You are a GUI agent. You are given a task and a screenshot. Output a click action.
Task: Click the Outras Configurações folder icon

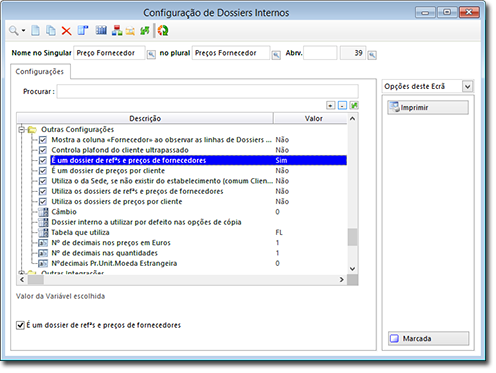click(32, 129)
